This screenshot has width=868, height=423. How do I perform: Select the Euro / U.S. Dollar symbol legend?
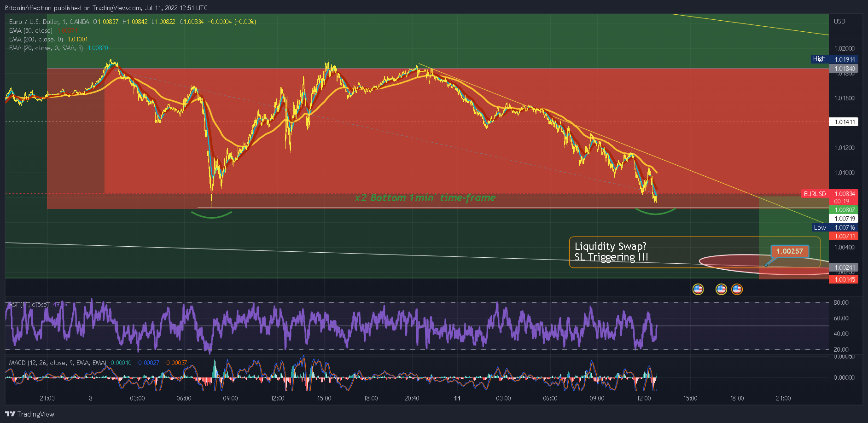49,22
